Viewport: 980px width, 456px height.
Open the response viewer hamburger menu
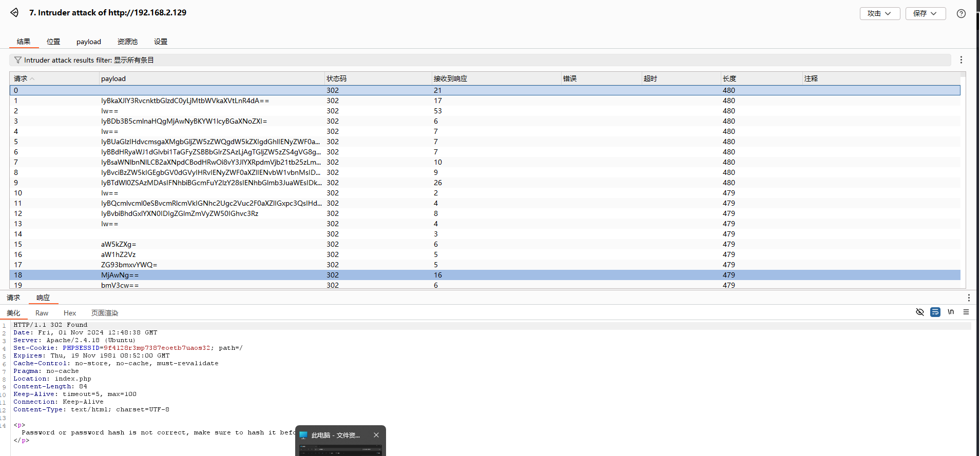click(966, 312)
